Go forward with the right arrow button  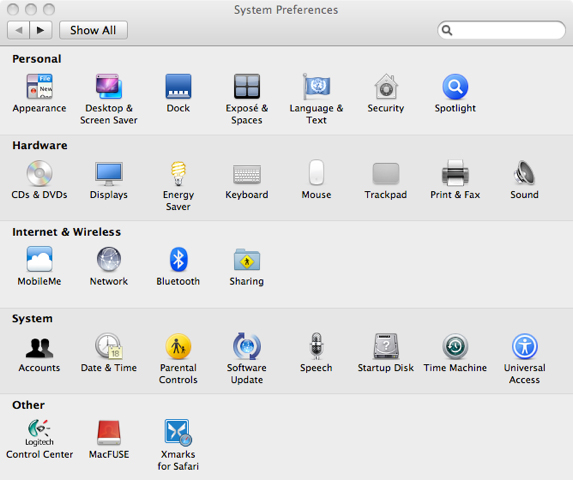coord(41,30)
